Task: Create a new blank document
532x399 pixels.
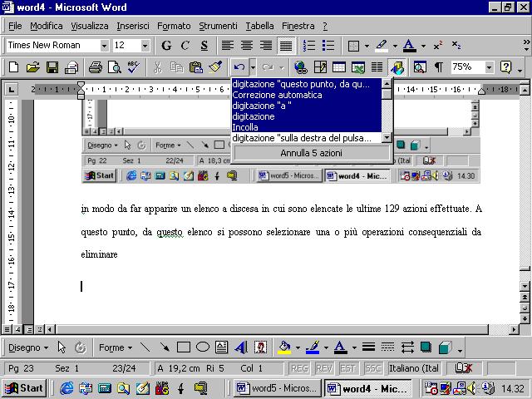Action: click(x=13, y=67)
